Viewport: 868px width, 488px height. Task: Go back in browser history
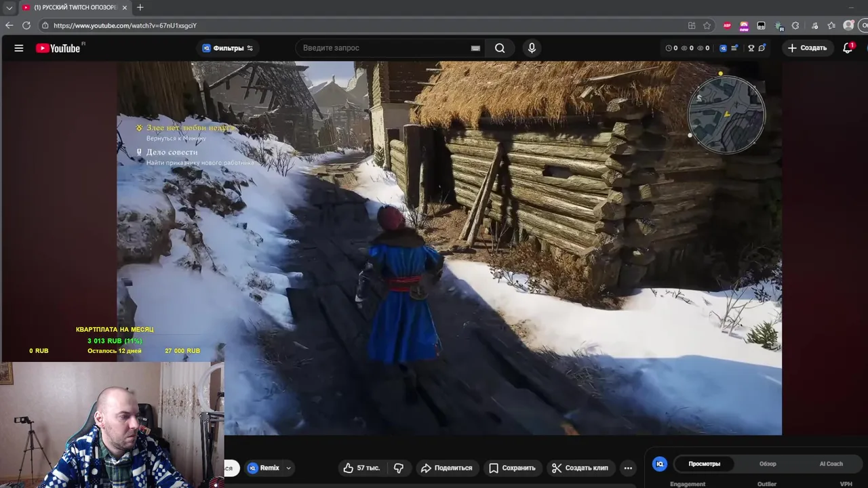[x=9, y=26]
